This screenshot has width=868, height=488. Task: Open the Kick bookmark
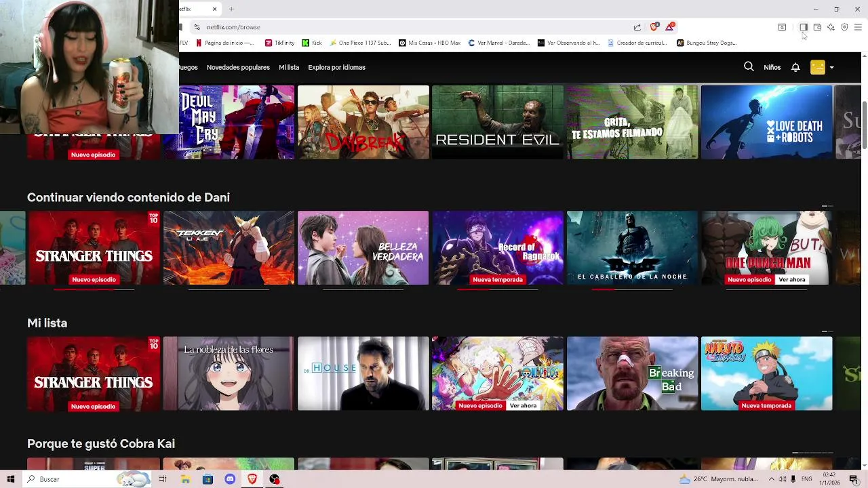click(312, 43)
